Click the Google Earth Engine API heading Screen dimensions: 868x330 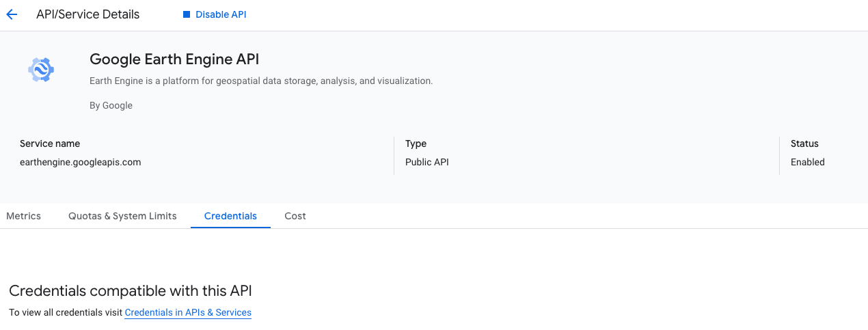174,59
